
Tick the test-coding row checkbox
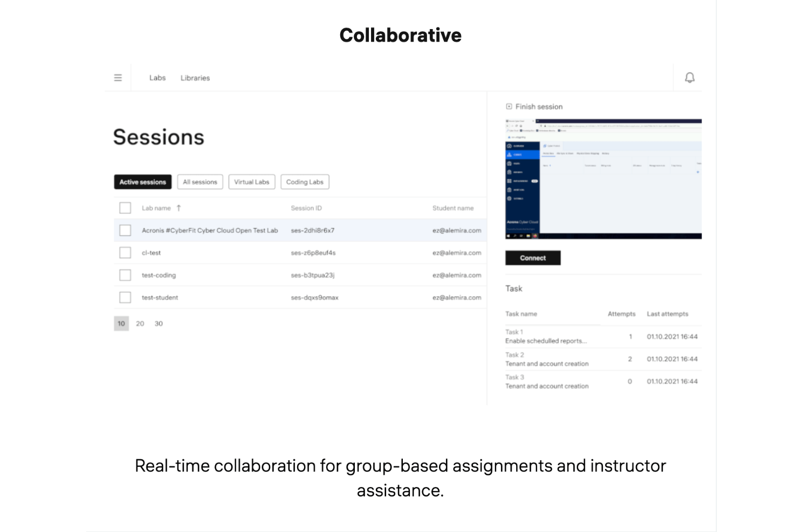click(125, 275)
